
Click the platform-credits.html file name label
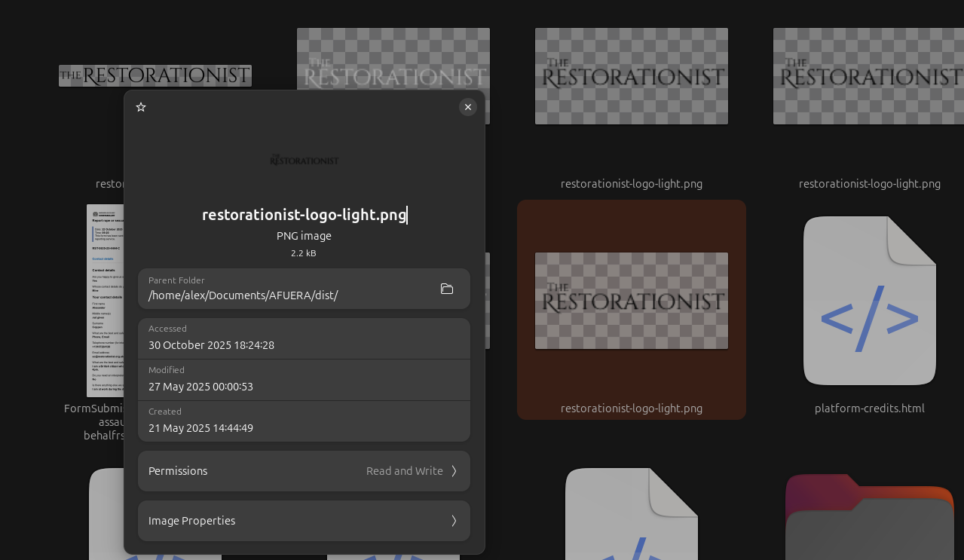click(x=869, y=409)
